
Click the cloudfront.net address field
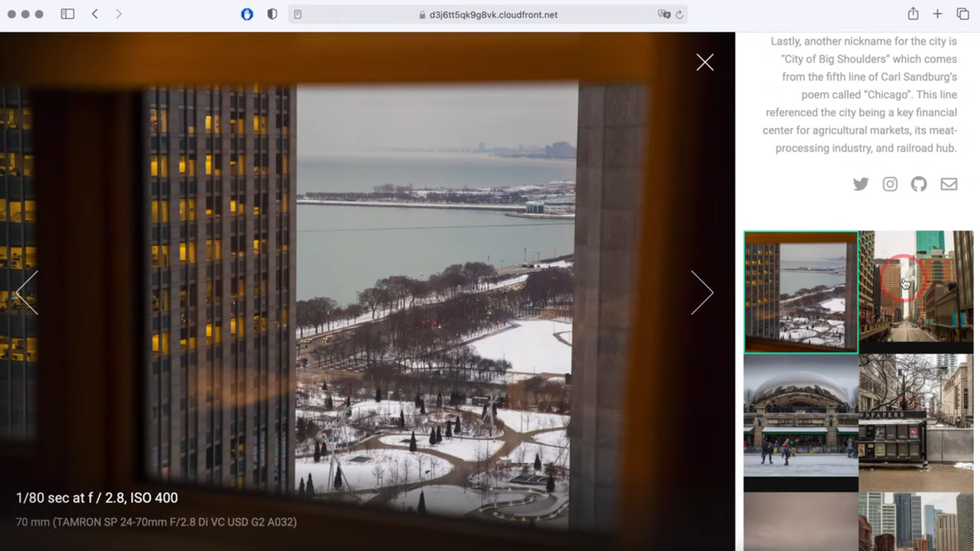[x=493, y=15]
